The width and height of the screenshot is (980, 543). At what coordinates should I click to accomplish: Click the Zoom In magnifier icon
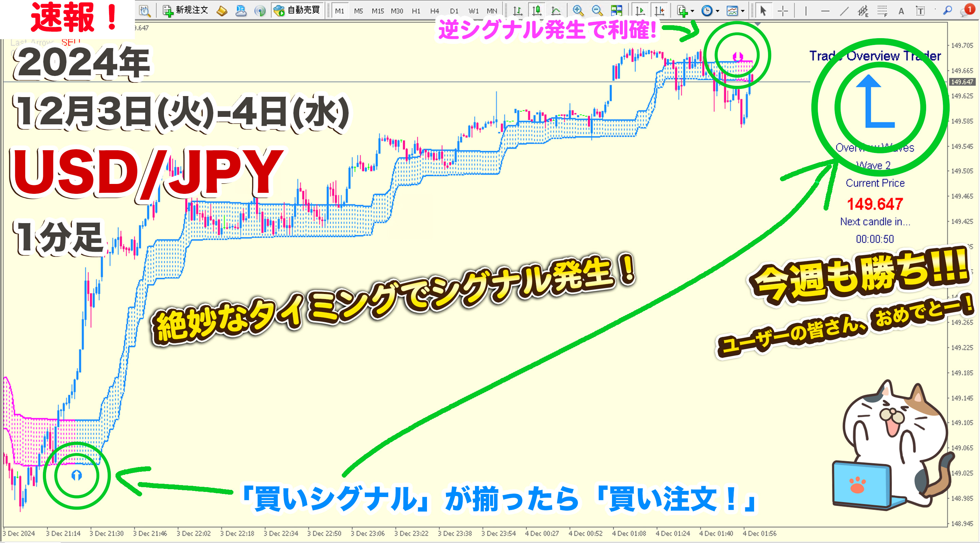tap(578, 11)
